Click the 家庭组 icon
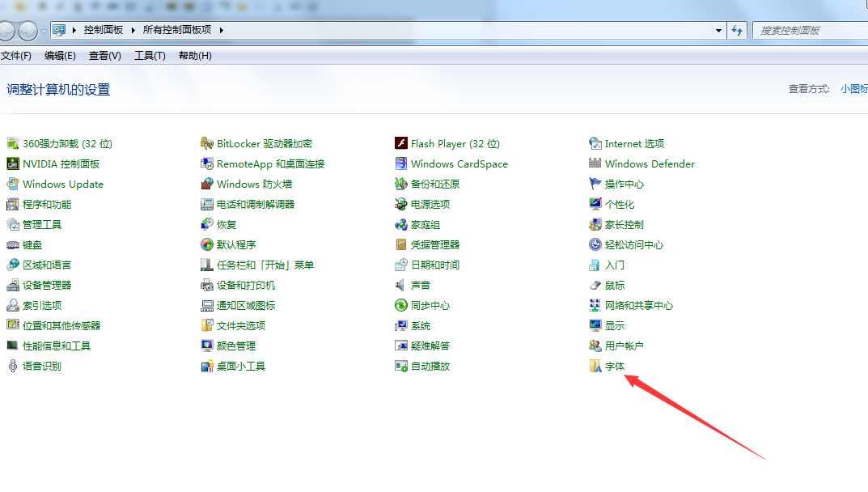This screenshot has height=492, width=868. coord(401,225)
